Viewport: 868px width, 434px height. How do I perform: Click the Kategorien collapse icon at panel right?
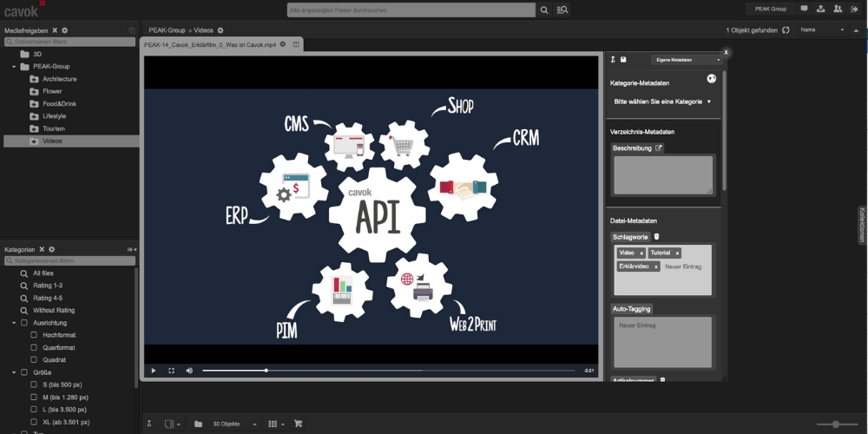[132, 250]
